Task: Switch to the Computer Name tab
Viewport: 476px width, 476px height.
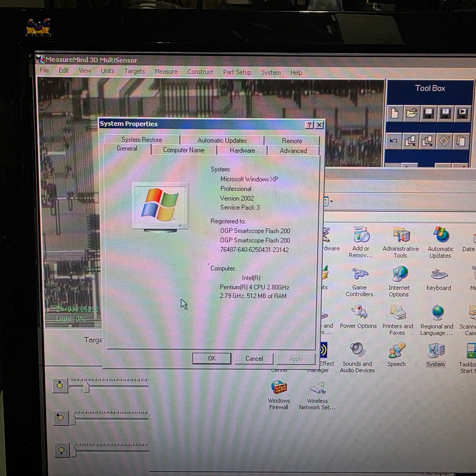Action: 184,150
